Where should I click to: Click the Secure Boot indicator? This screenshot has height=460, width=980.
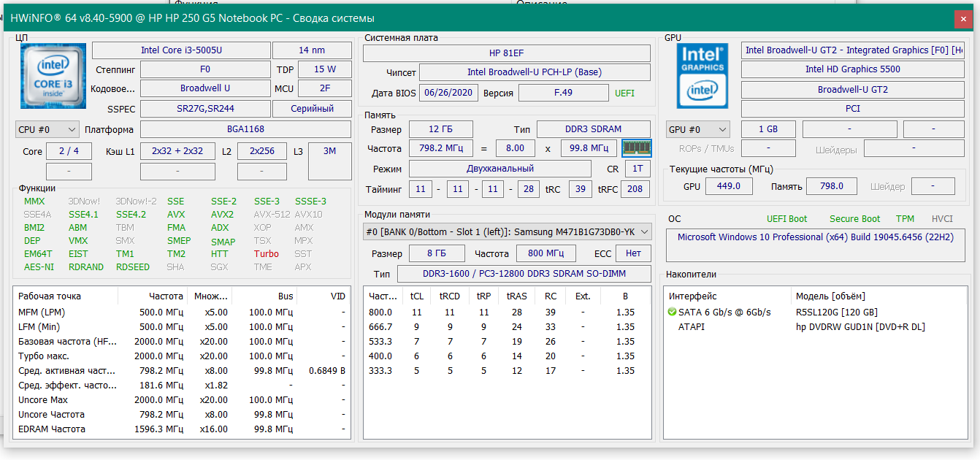click(x=854, y=219)
